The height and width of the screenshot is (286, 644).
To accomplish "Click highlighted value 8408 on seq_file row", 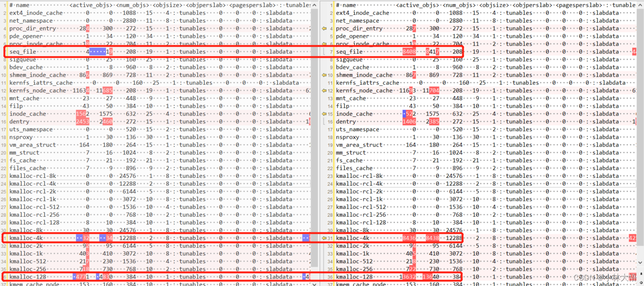I will (410, 51).
